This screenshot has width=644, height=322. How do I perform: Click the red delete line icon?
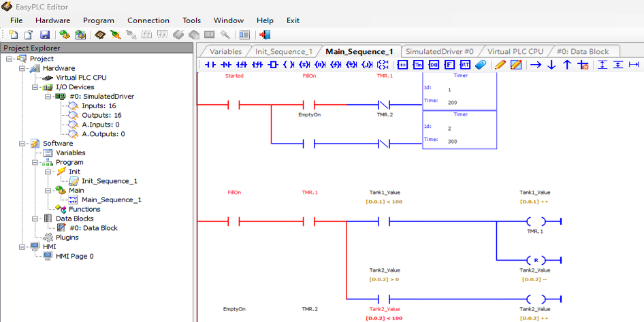[583, 65]
